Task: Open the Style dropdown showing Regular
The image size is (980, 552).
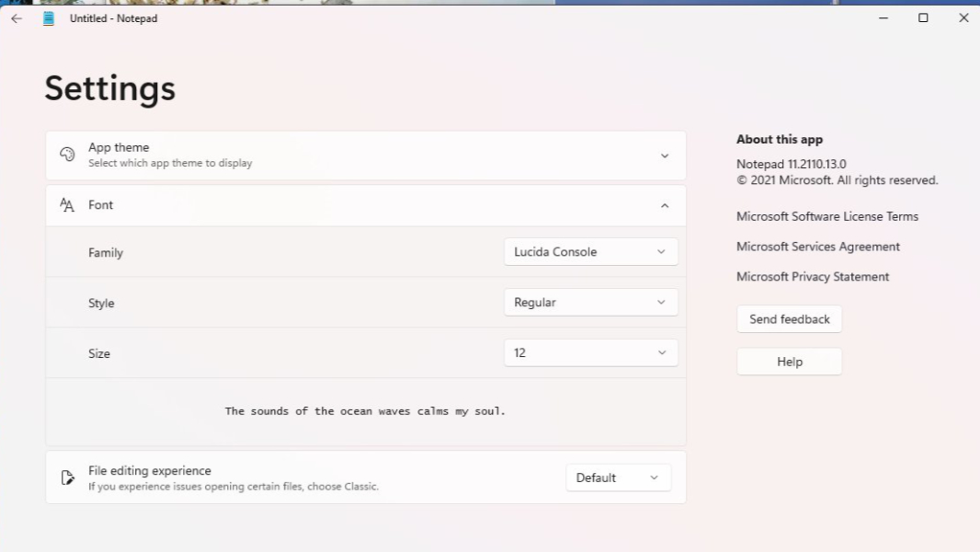Action: [x=590, y=303]
